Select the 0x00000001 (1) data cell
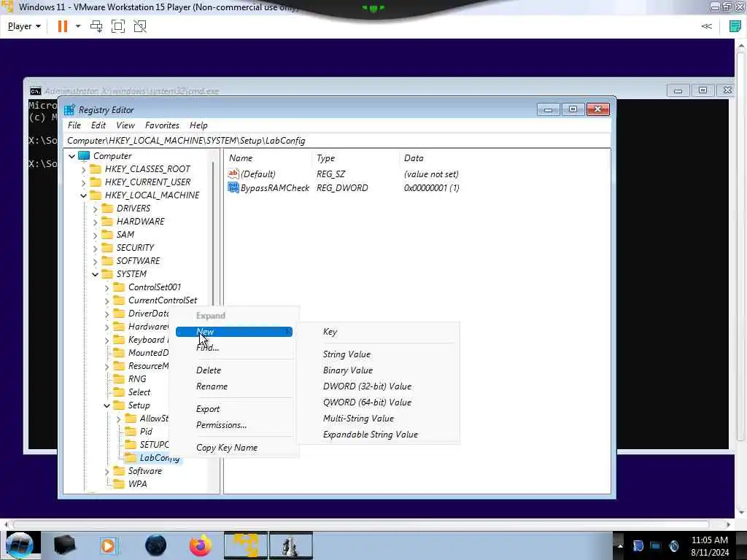747x560 pixels. (432, 188)
